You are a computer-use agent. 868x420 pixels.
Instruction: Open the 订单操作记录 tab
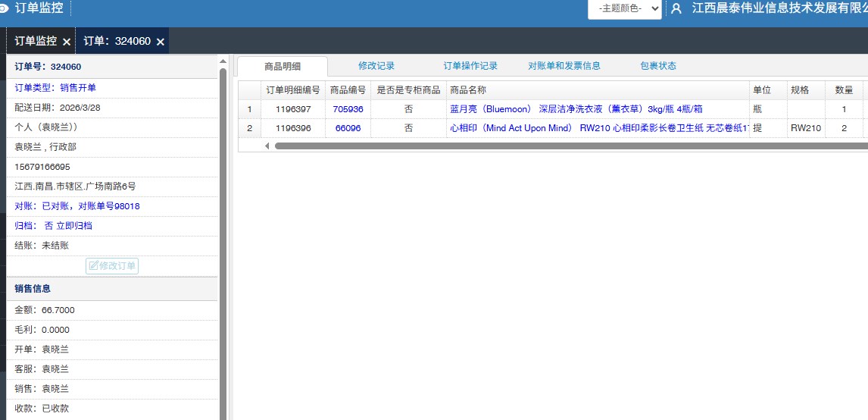pyautogui.click(x=470, y=66)
